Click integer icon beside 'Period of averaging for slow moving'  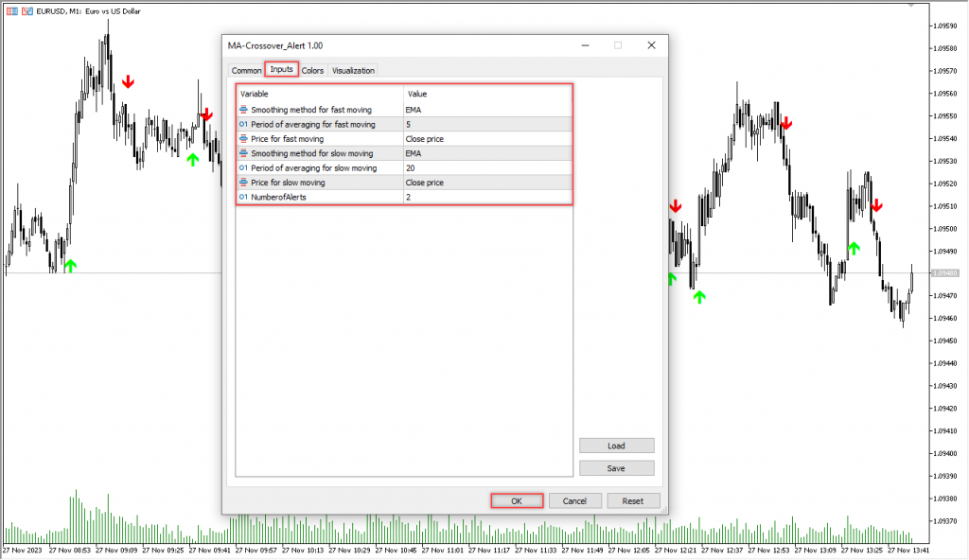(x=243, y=167)
